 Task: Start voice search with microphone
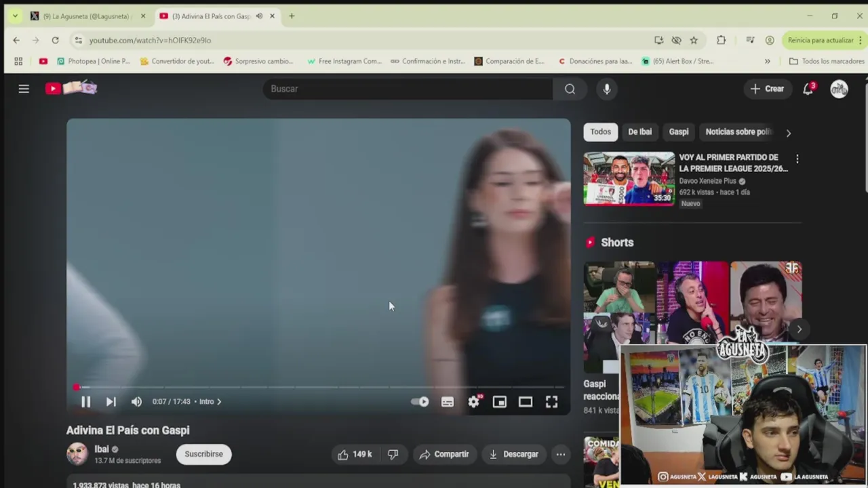(607, 89)
